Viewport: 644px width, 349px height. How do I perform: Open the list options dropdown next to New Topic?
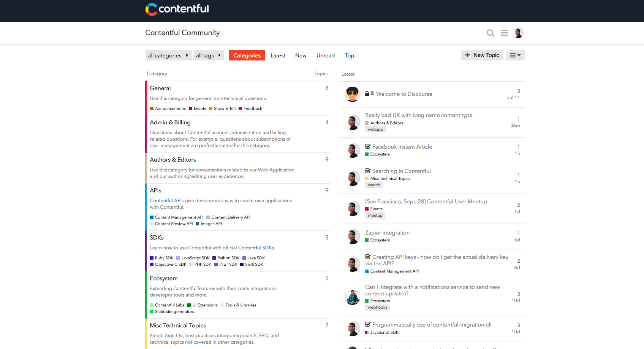click(515, 55)
